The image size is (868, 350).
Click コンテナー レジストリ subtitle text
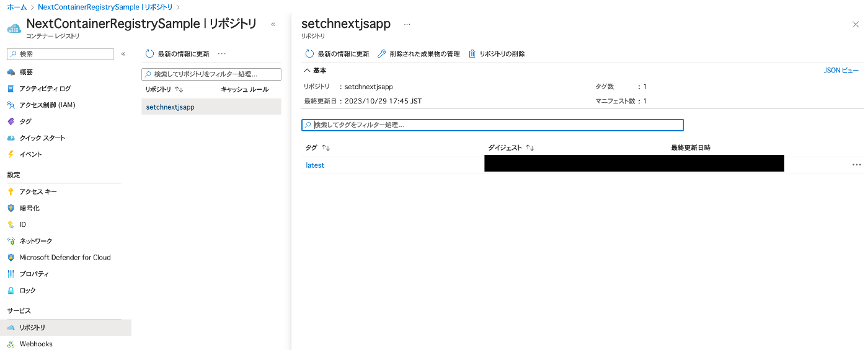(x=53, y=37)
